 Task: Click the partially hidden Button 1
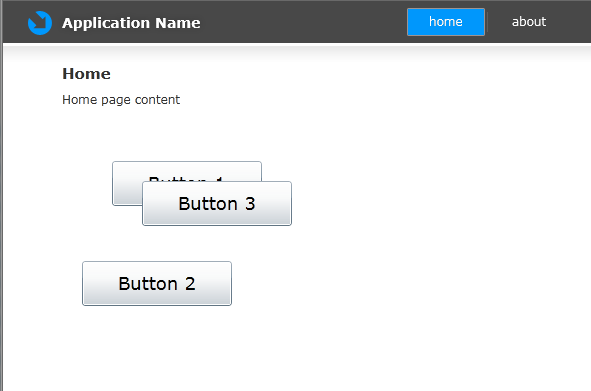[127, 184]
